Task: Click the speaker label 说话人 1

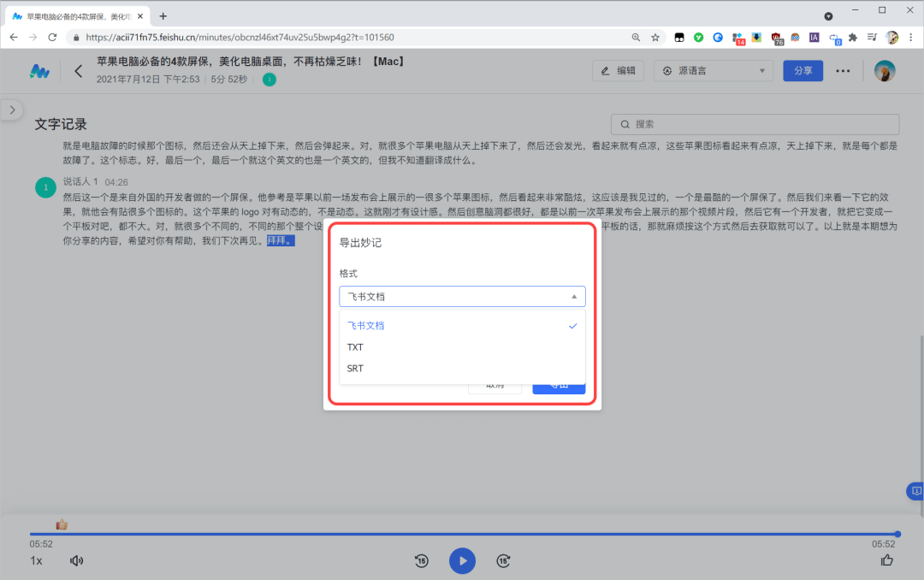Action: [x=80, y=182]
